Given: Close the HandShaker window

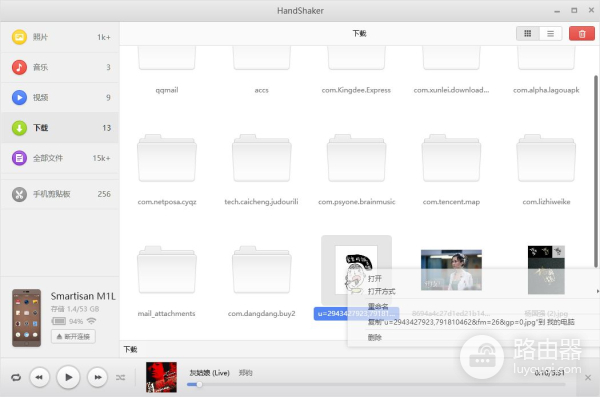Looking at the screenshot, I should [x=591, y=11].
